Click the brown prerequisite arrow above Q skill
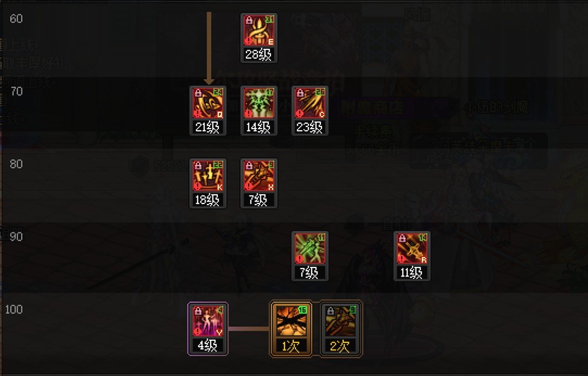The width and height of the screenshot is (588, 376). pos(209,48)
